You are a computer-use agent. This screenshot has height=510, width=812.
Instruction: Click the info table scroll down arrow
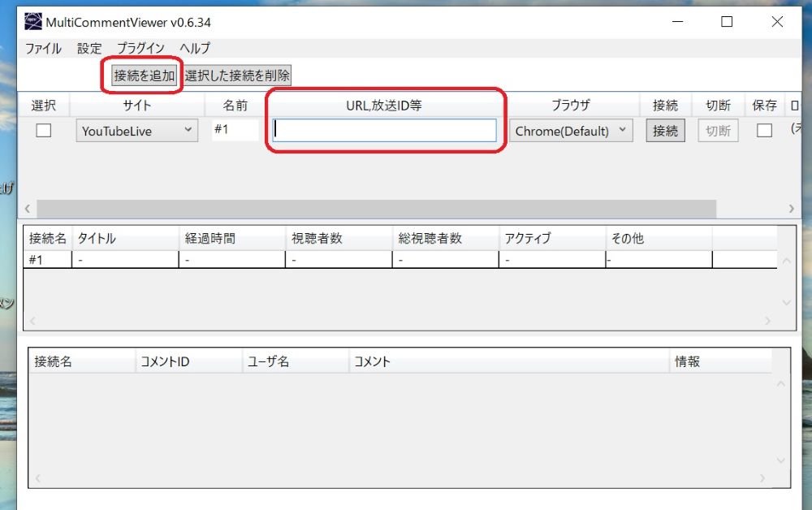point(787,302)
